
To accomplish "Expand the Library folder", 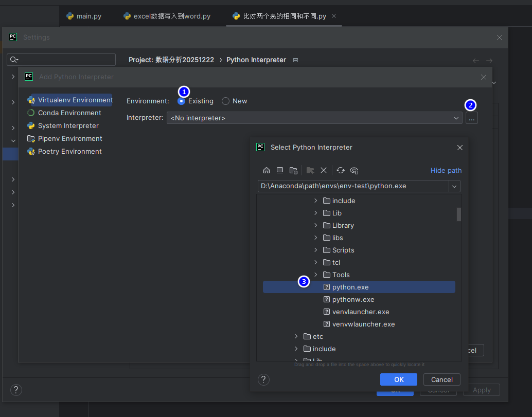I will tap(315, 225).
